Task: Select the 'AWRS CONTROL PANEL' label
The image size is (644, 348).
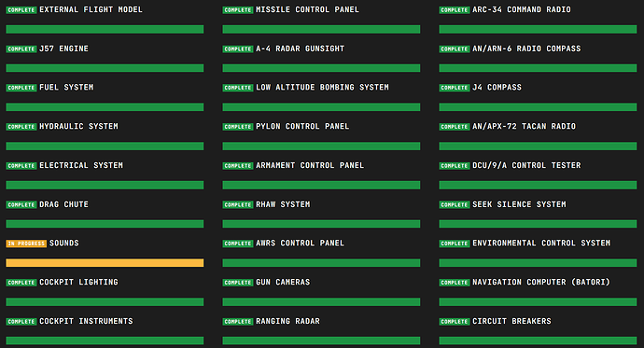Action: pyautogui.click(x=300, y=243)
